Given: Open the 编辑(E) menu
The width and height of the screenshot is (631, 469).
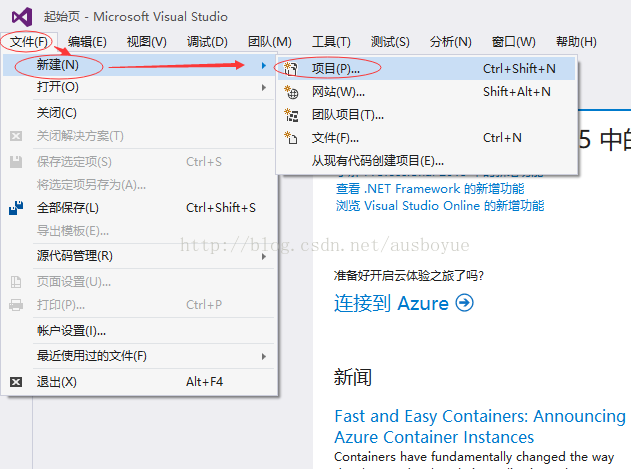Looking at the screenshot, I should [87, 41].
